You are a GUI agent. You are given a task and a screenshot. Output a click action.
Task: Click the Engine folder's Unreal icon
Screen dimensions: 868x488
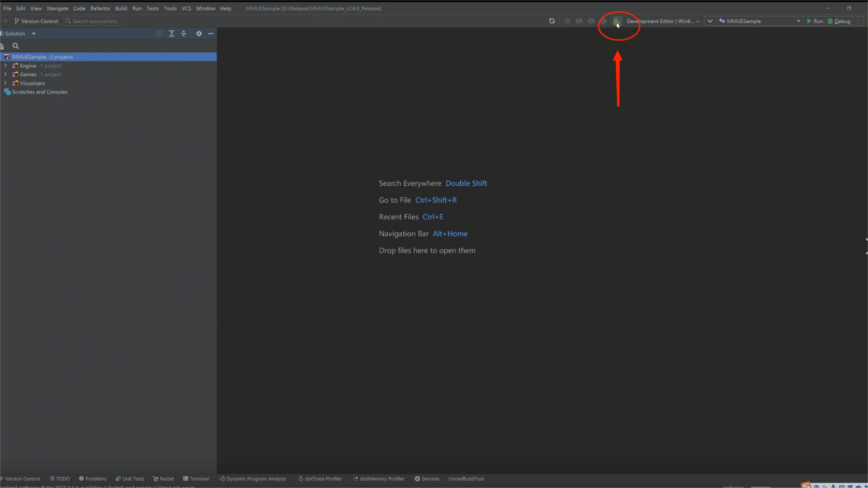[15, 66]
